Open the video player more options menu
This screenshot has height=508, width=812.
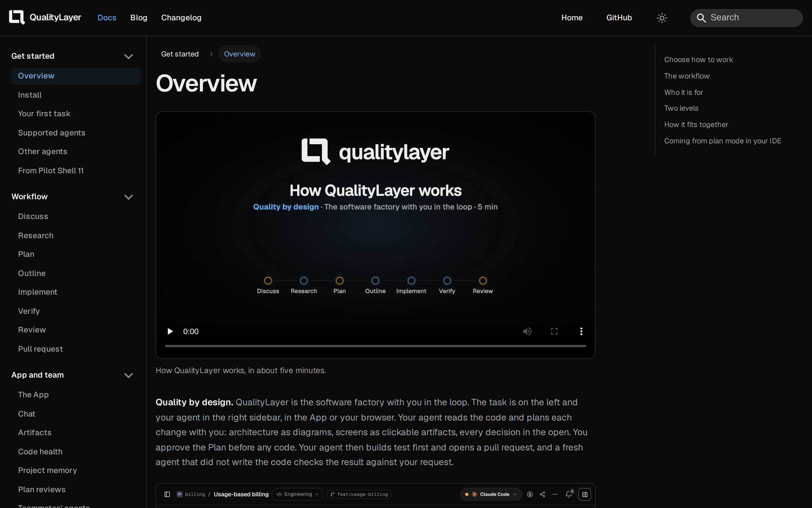coord(581,331)
